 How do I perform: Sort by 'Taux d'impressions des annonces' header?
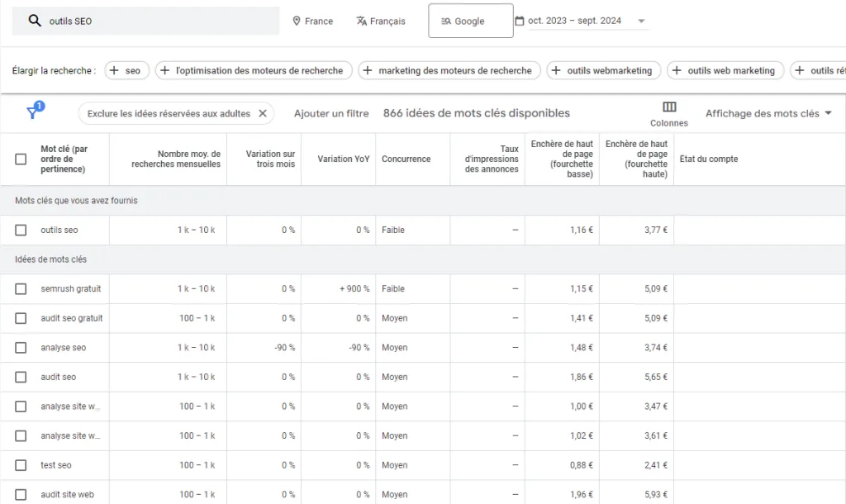492,159
